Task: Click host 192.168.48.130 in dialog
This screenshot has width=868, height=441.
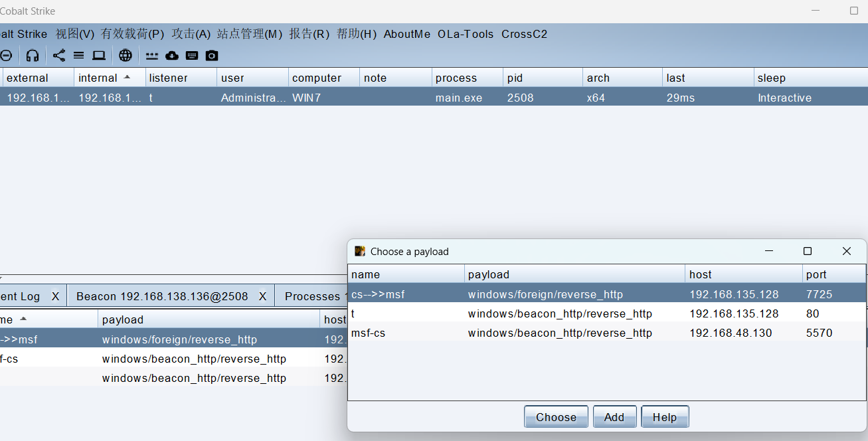Action: point(731,333)
